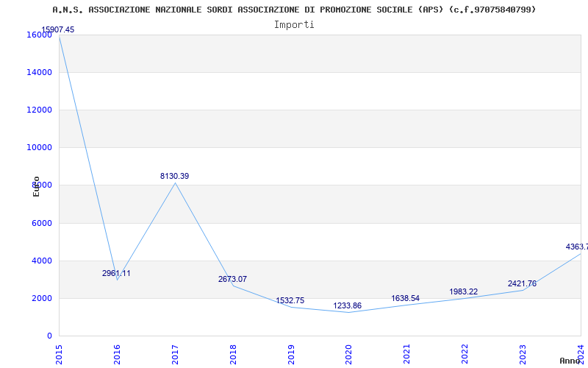Image resolution: width=588 pixels, height=368 pixels.
Task: Select the 8130.39 peak value label
Action: coord(174,176)
